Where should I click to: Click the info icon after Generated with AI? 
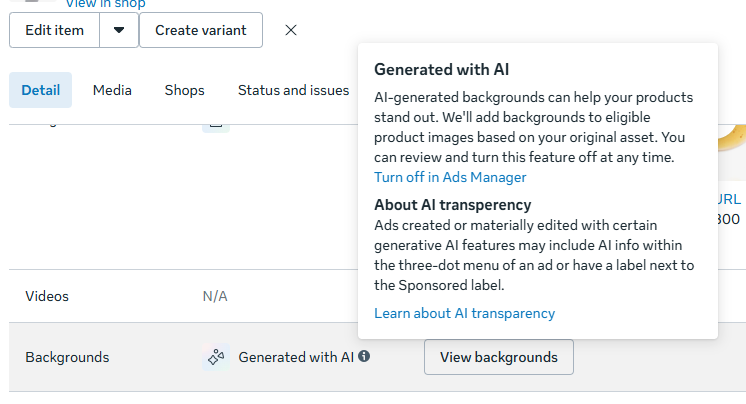click(x=364, y=356)
